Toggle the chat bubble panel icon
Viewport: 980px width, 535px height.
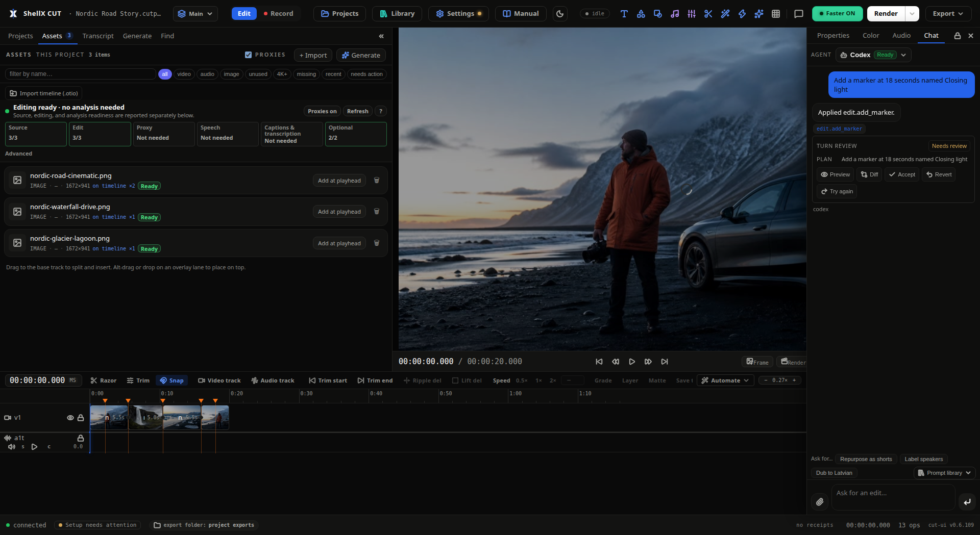(799, 14)
